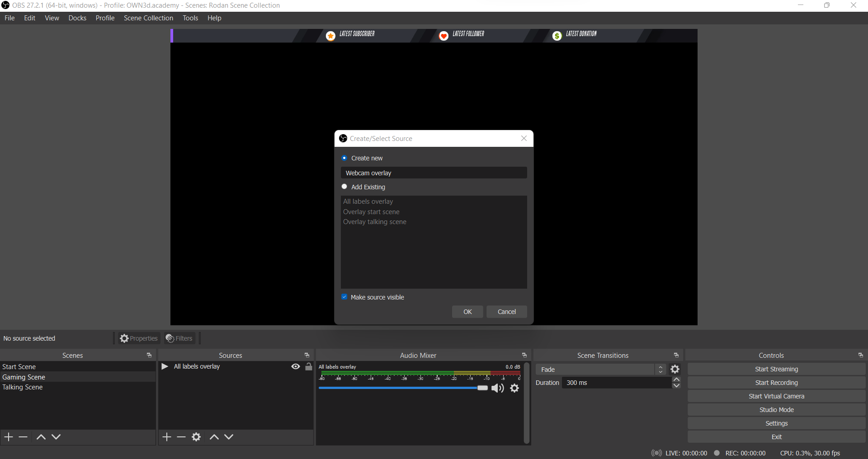Move scene up with arrow icon
The height and width of the screenshot is (459, 868).
(x=41, y=437)
